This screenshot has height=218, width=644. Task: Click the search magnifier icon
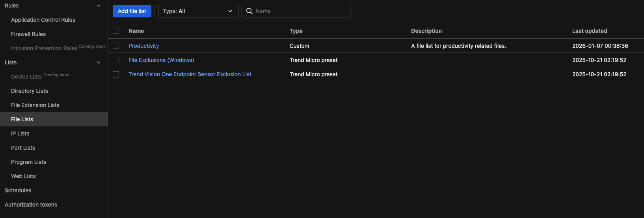249,11
